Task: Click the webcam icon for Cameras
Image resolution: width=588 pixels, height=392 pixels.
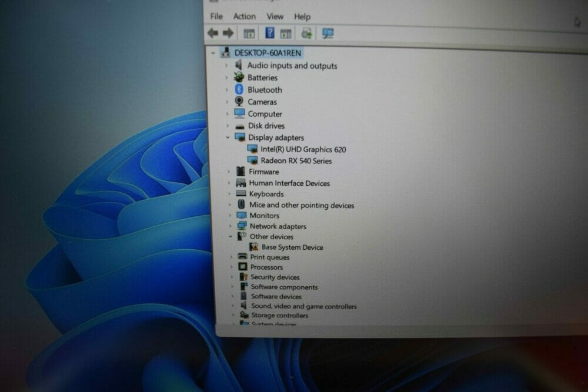Action: click(x=239, y=101)
